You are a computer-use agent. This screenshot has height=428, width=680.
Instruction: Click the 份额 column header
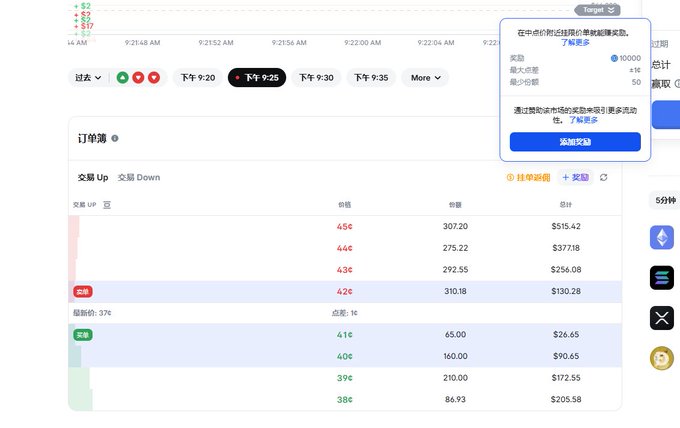(455, 205)
